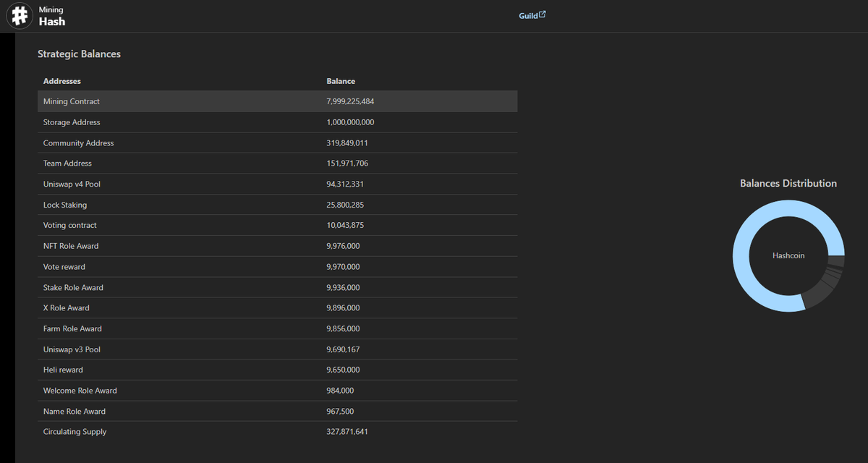Click balance value 7,999,225,484
Image resolution: width=868 pixels, height=463 pixels.
[x=350, y=101]
